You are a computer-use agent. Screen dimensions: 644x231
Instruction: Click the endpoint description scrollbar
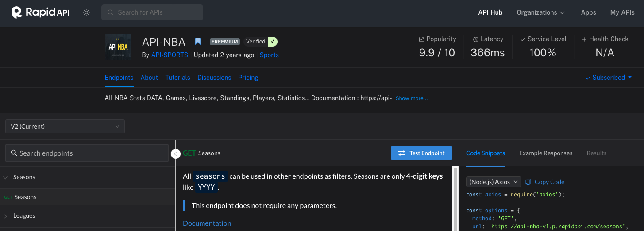(455, 199)
